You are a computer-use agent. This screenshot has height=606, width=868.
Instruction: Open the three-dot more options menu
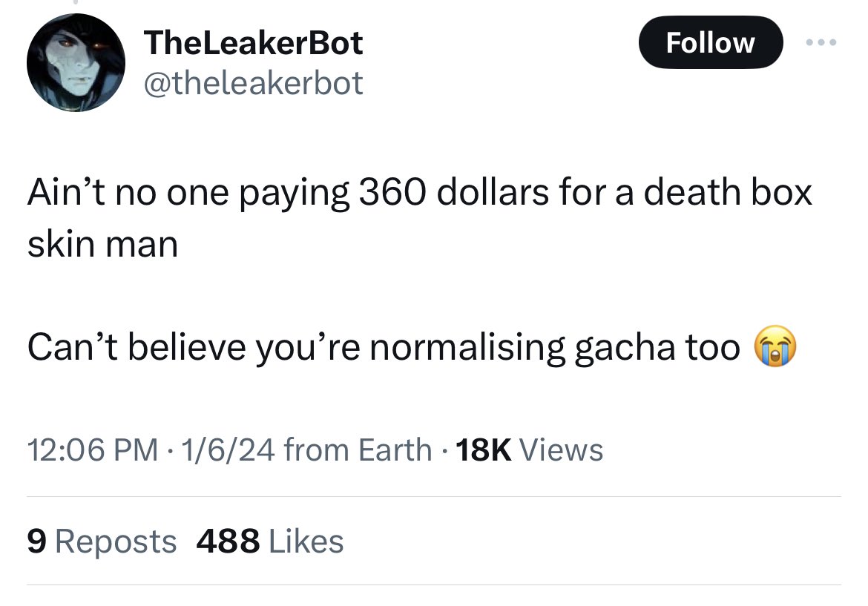[821, 42]
